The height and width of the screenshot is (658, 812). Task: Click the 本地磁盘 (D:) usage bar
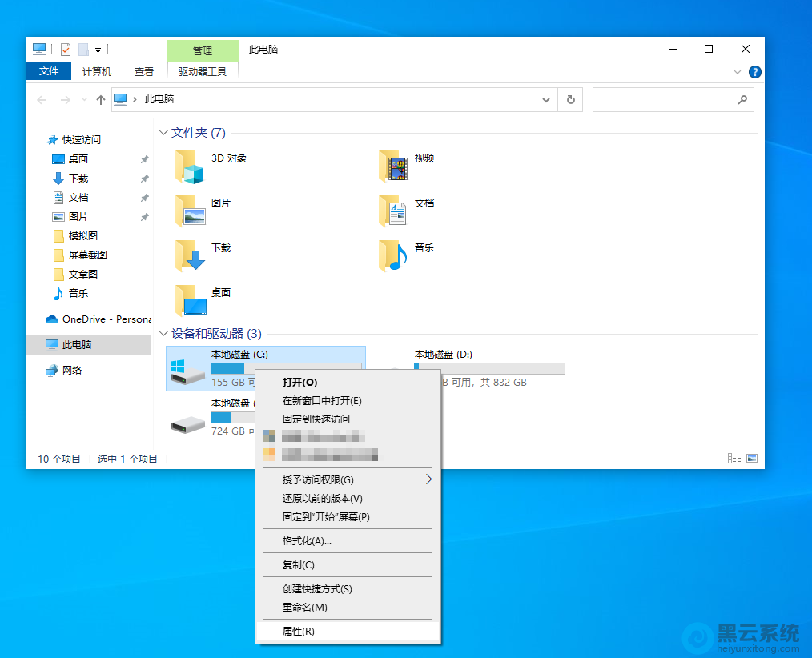[489, 368]
